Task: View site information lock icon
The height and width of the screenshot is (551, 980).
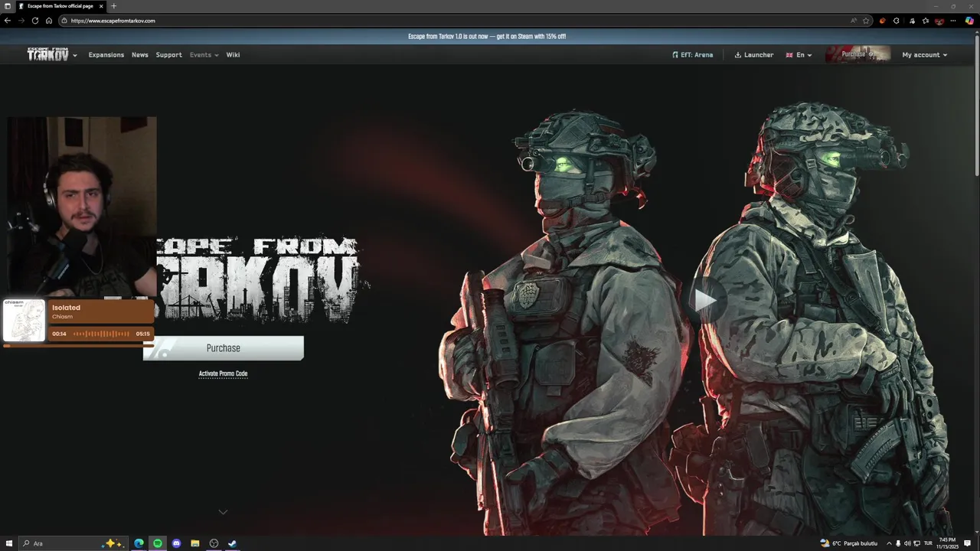Action: click(x=64, y=21)
